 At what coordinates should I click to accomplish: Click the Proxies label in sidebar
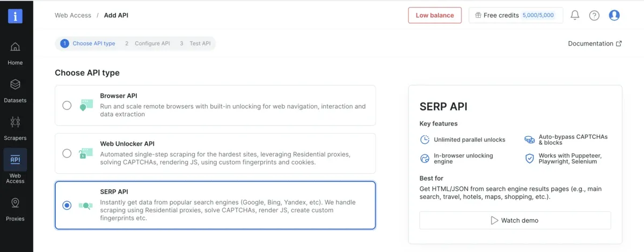(15, 219)
